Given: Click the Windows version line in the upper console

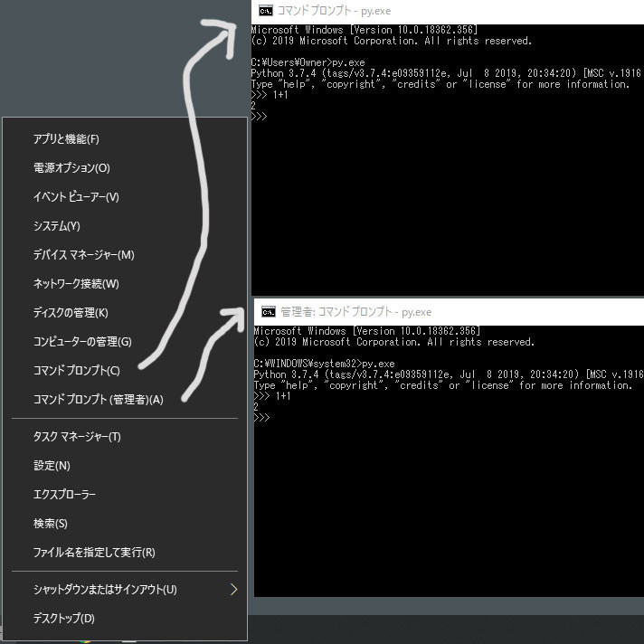Looking at the screenshot, I should [x=365, y=30].
